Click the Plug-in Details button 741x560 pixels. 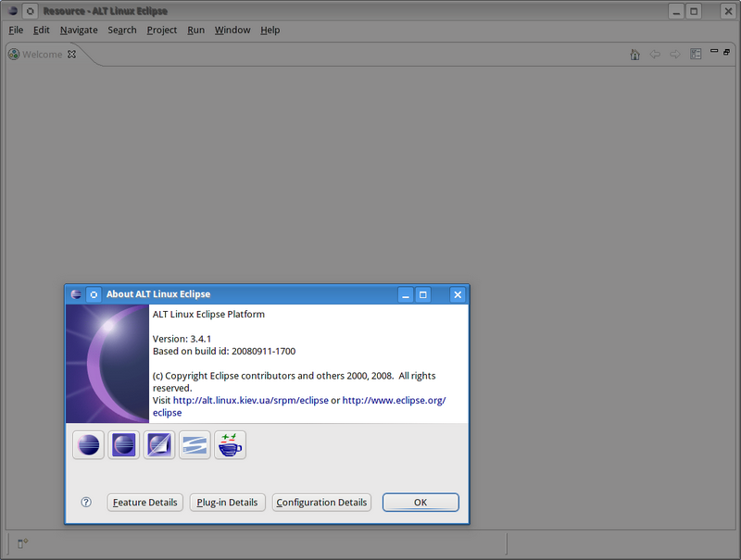(227, 503)
